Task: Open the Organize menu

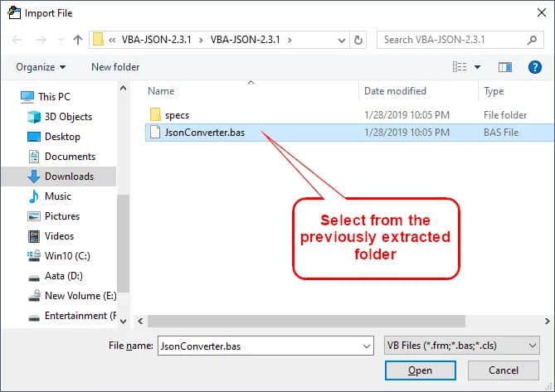Action: point(41,67)
